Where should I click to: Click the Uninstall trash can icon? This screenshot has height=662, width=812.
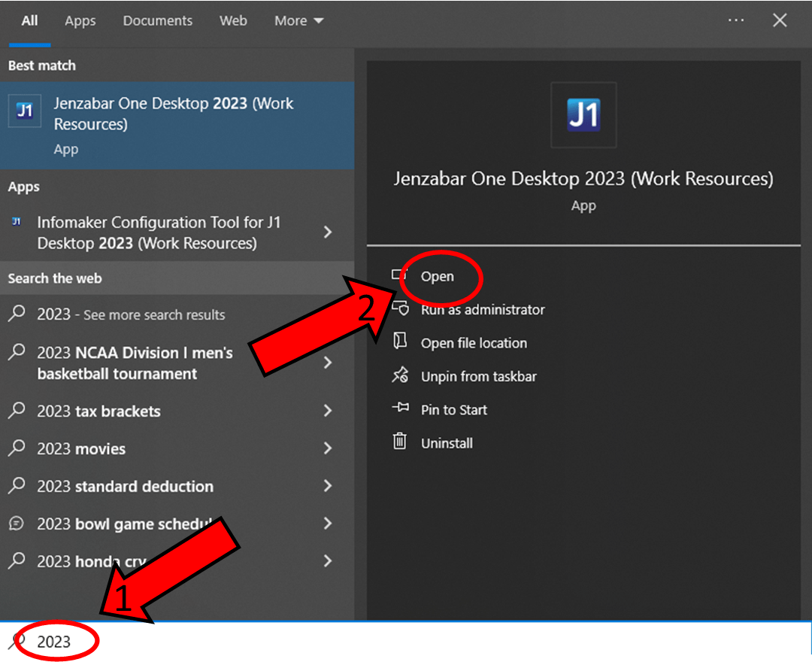[x=400, y=441]
